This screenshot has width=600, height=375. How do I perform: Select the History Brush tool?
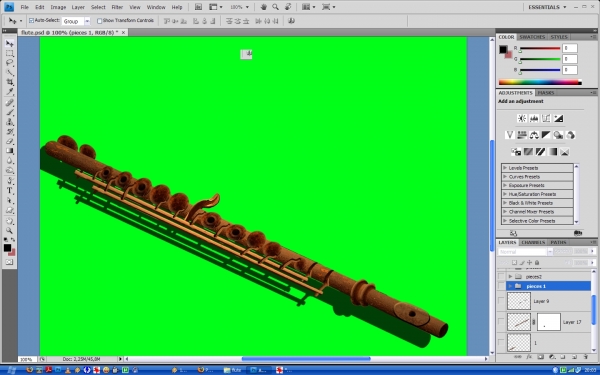10,132
